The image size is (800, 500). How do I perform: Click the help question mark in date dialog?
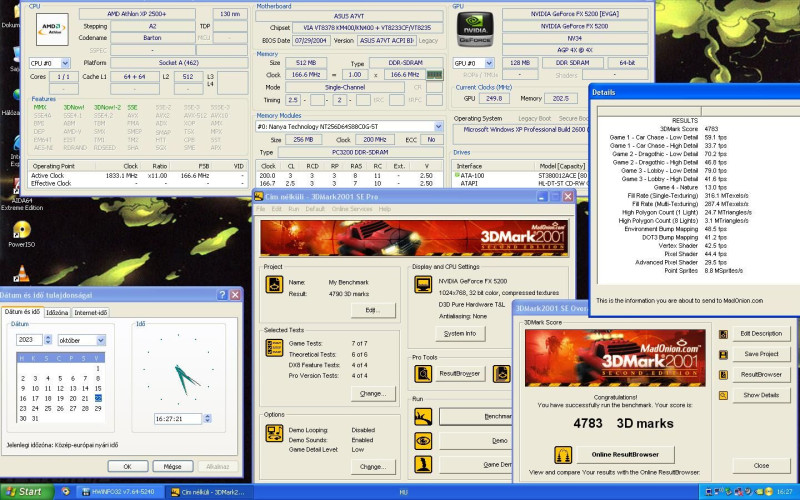[222, 295]
